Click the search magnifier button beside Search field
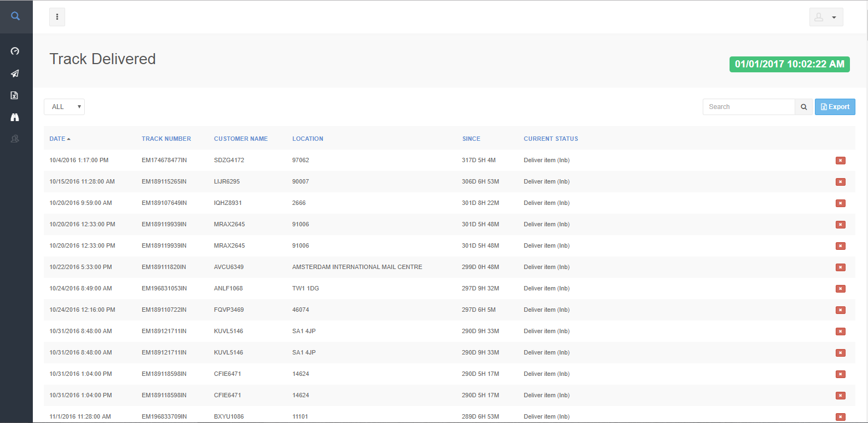This screenshot has width=868, height=423. (x=803, y=107)
